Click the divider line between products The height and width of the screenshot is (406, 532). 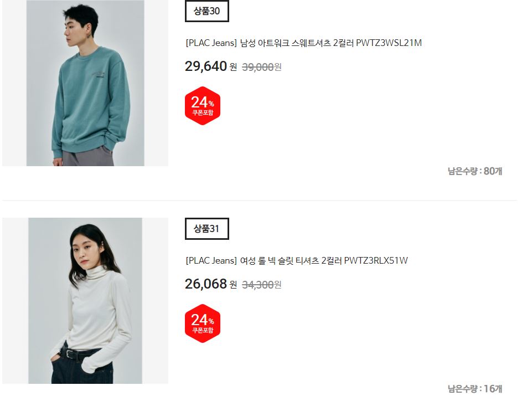pos(260,201)
